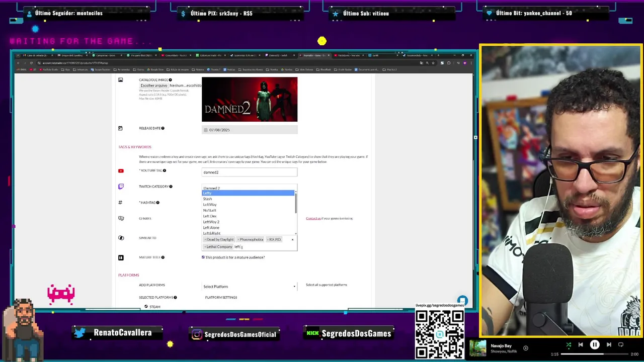Image resolution: width=644 pixels, height=362 pixels.
Task: Add Navajo Bay to liked songs
Action: 526,348
